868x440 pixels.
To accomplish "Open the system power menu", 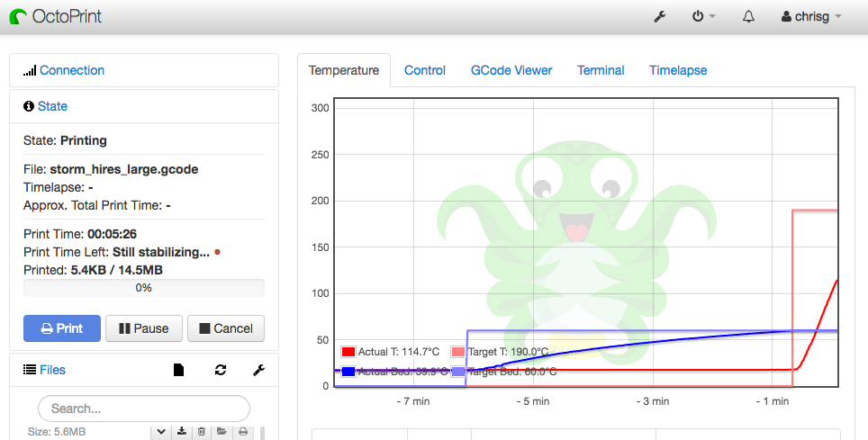I will [703, 16].
